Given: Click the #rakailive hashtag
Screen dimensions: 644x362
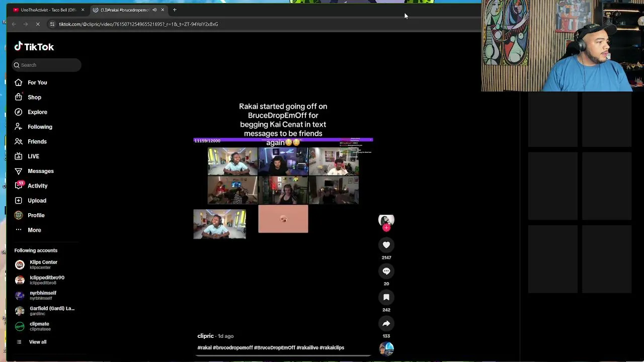Looking at the screenshot, I should [307, 347].
